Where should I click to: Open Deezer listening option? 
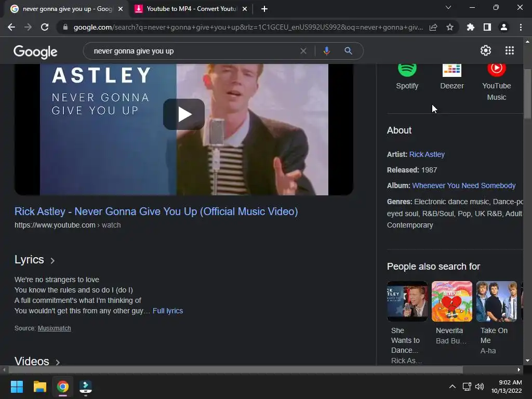click(x=452, y=77)
